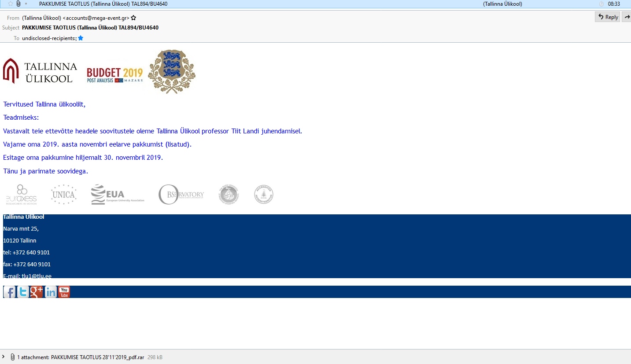Click the attachment bar paperclip icon

click(x=12, y=357)
